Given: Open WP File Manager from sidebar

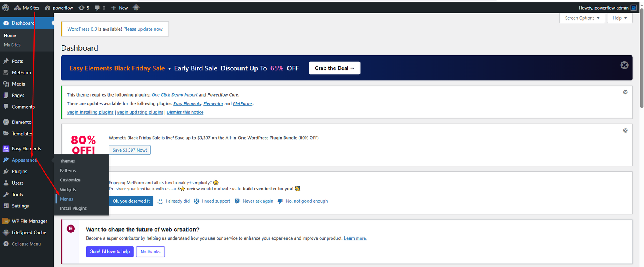Looking at the screenshot, I should pos(29,221).
